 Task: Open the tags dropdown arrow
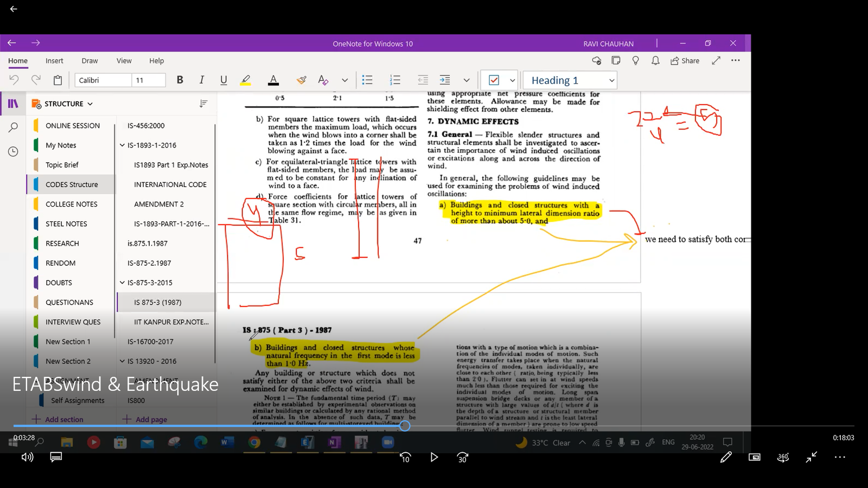point(512,80)
